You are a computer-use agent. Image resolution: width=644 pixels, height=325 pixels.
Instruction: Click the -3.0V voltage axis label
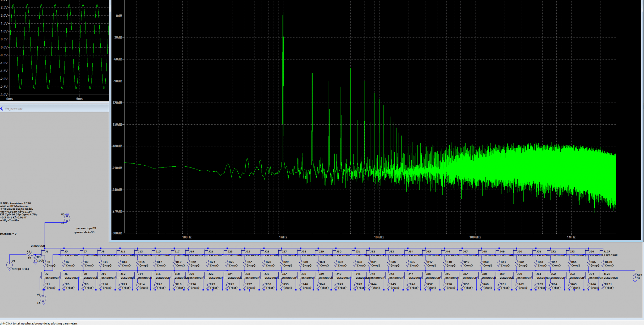tap(4, 95)
